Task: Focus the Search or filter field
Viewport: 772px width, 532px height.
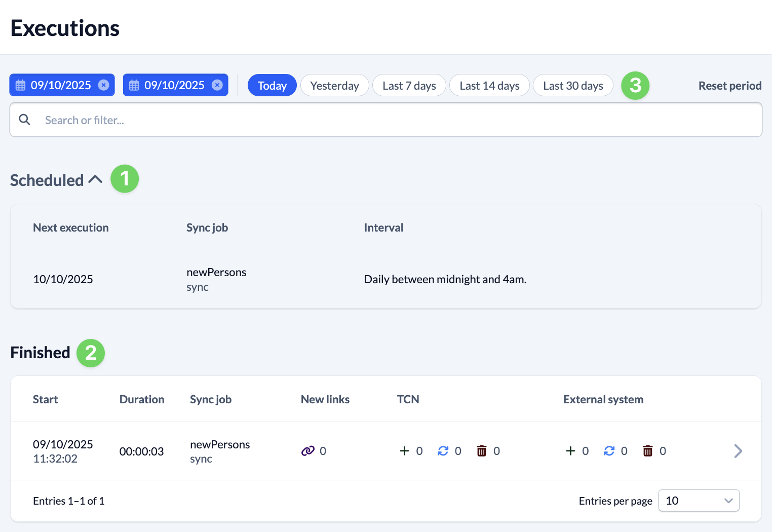Action: [386, 120]
